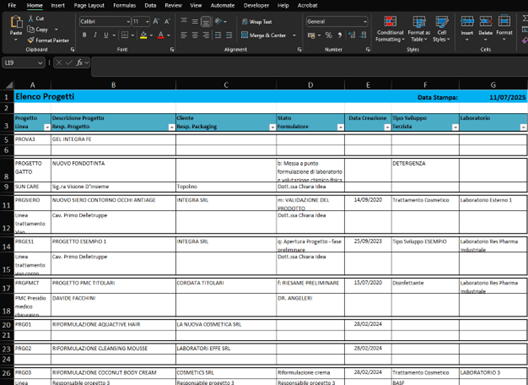The width and height of the screenshot is (528, 385).
Task: Click the Paste clipboard icon
Action: [16, 22]
